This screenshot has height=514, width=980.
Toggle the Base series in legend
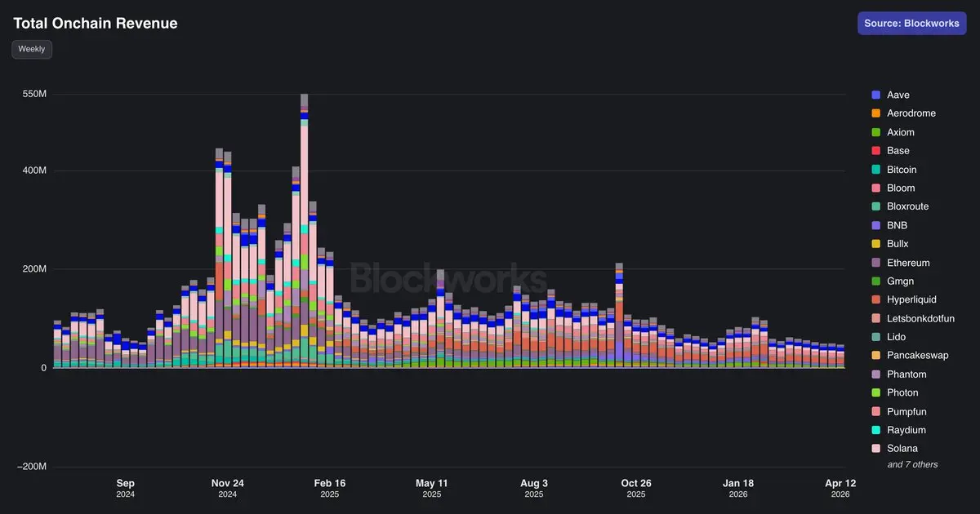[891, 151]
